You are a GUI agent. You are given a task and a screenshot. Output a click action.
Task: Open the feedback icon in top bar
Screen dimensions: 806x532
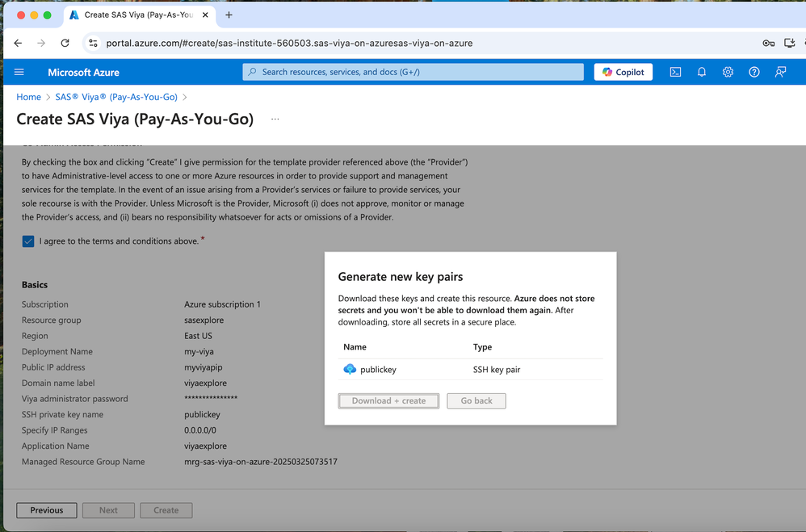pos(780,72)
